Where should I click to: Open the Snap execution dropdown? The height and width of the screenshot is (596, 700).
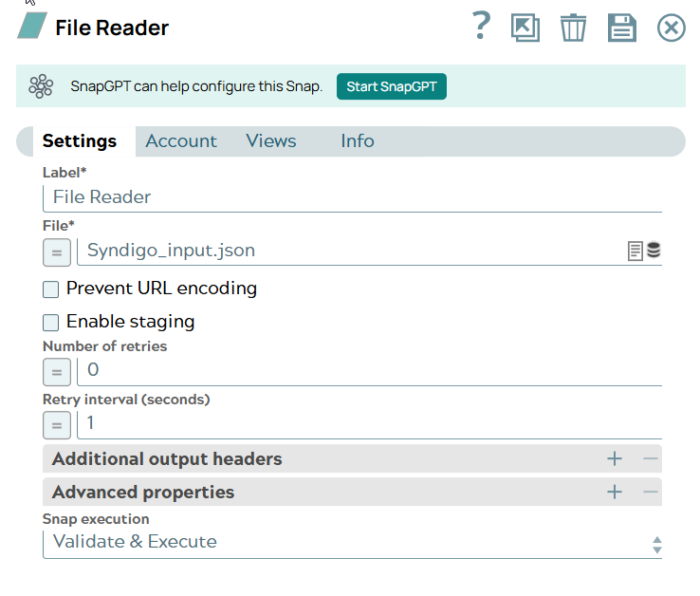pos(352,543)
